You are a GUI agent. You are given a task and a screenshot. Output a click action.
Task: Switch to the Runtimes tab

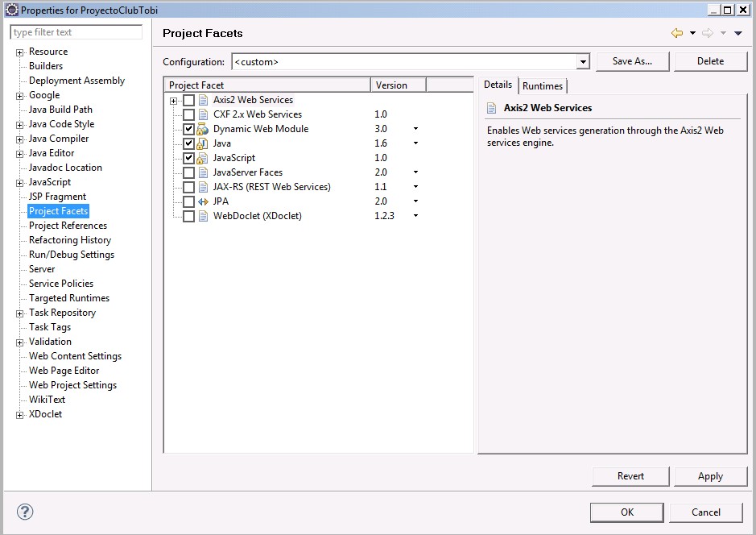point(543,86)
